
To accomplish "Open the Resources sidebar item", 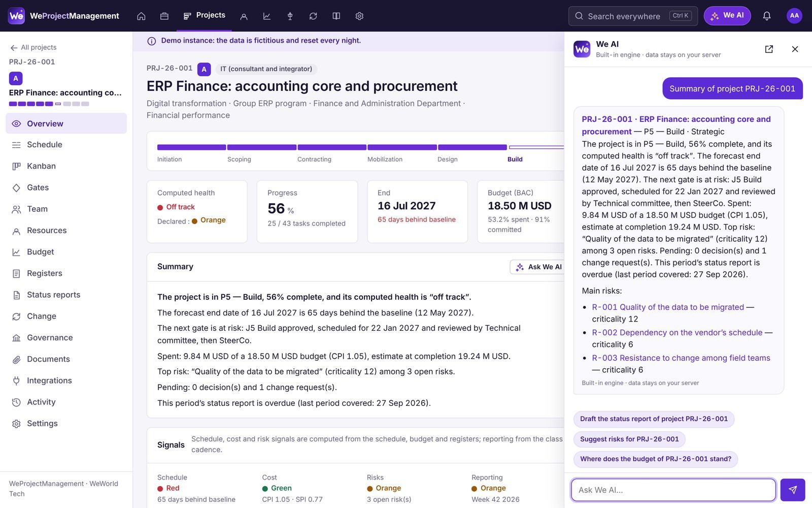I will 66,231.
